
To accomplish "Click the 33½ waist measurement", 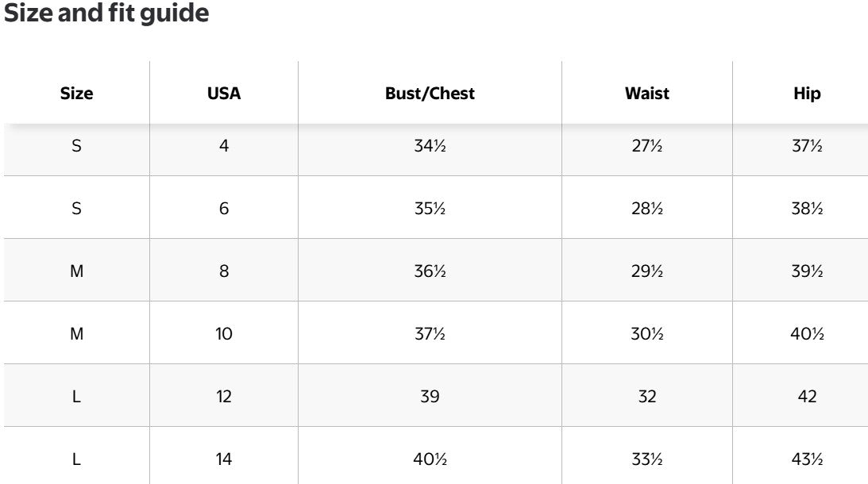I will coord(646,459).
